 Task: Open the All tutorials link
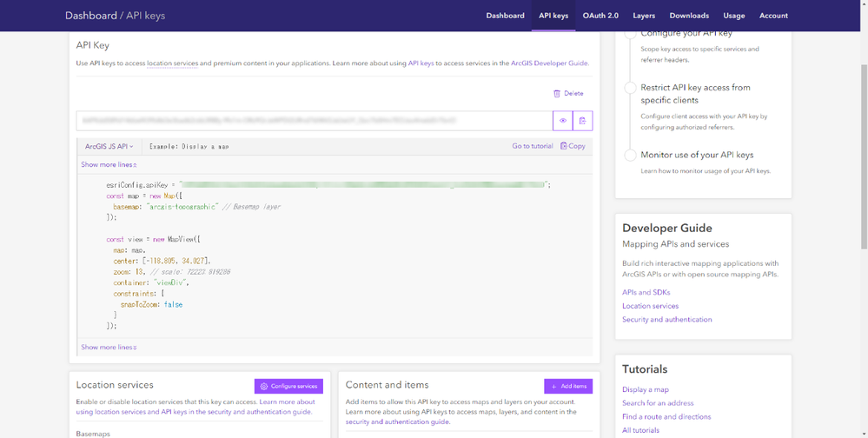[640, 430]
